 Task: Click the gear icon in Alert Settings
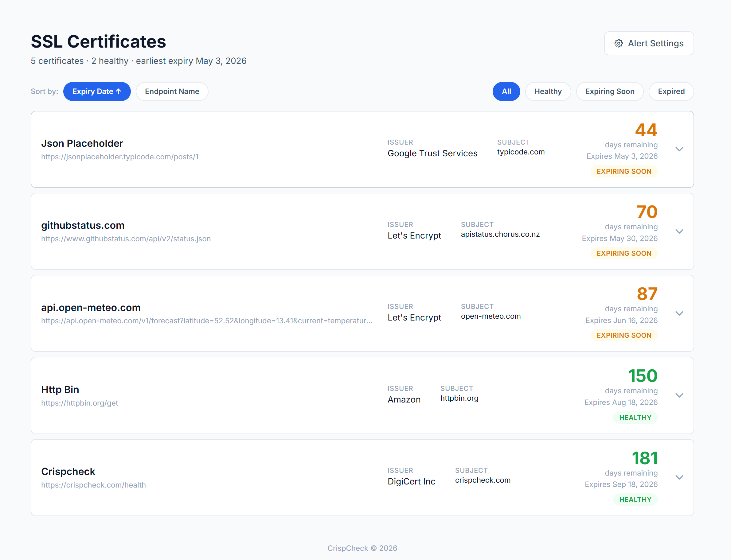(619, 43)
